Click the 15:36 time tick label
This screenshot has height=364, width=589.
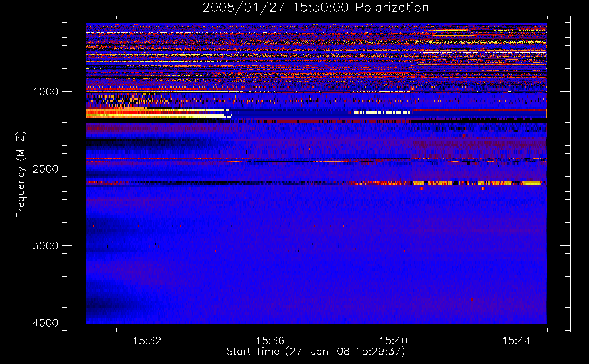270,341
